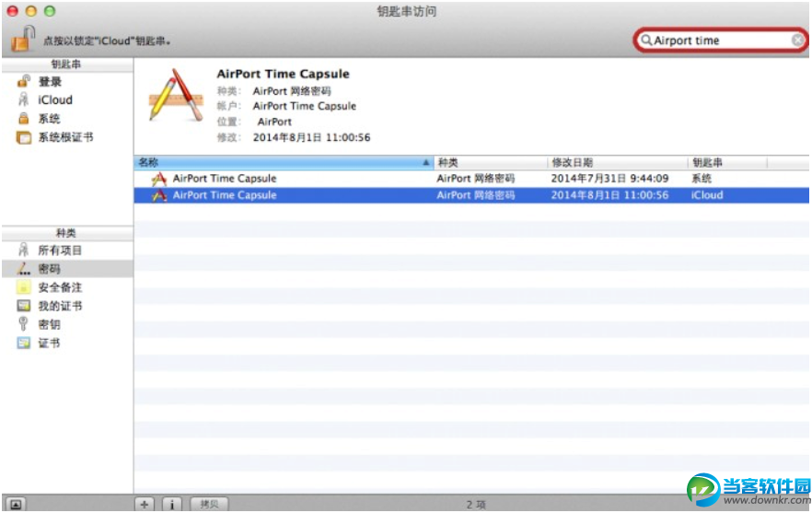Select the 系统 keychain in sidebar
The height and width of the screenshot is (513, 812).
point(49,119)
